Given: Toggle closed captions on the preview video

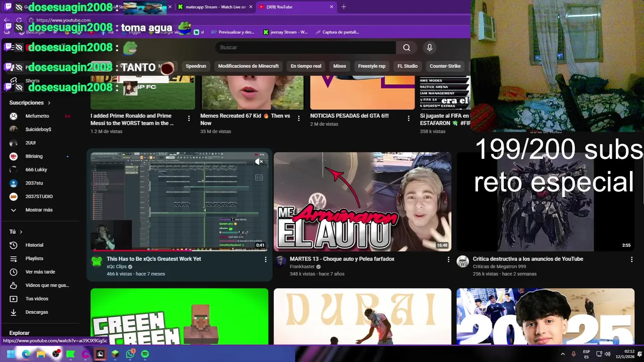Looking at the screenshot, I should click(x=259, y=177).
